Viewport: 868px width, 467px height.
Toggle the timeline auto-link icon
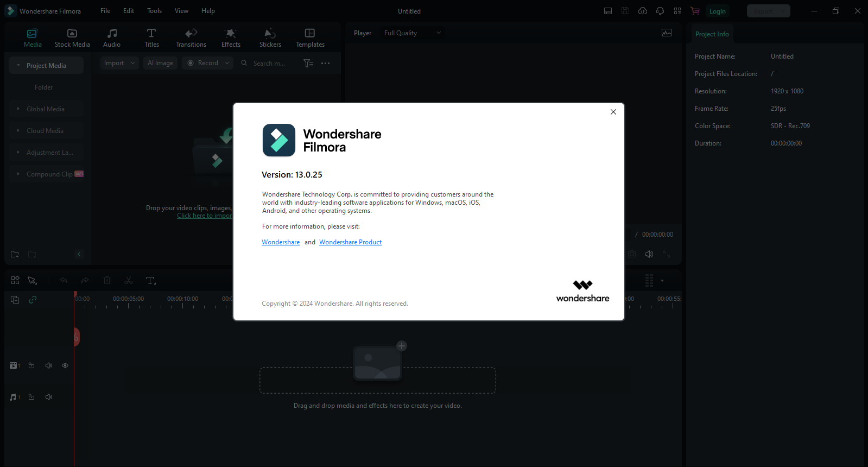[33, 300]
